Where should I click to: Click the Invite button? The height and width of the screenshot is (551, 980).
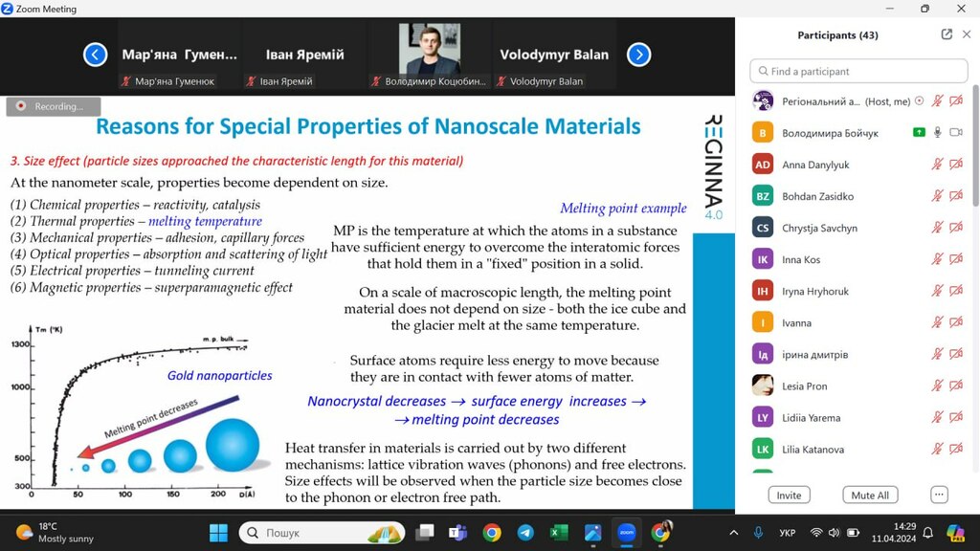coord(789,495)
